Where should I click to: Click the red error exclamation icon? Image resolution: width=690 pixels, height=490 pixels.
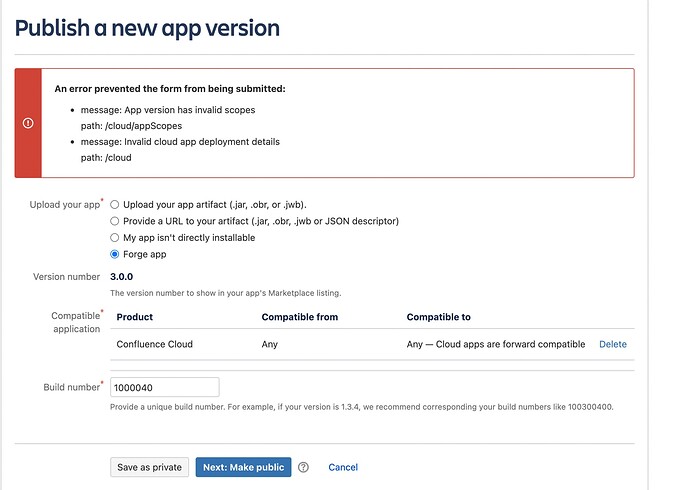[x=28, y=123]
